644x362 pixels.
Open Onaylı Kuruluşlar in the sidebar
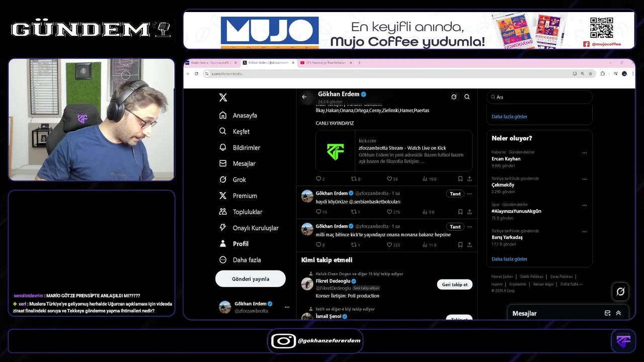[x=249, y=228]
